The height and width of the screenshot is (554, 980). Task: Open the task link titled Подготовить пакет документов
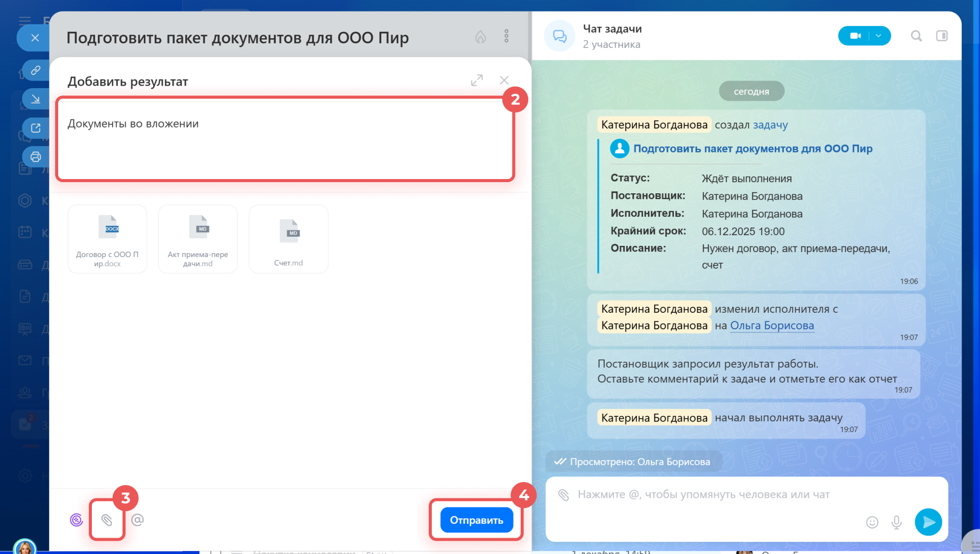752,148
